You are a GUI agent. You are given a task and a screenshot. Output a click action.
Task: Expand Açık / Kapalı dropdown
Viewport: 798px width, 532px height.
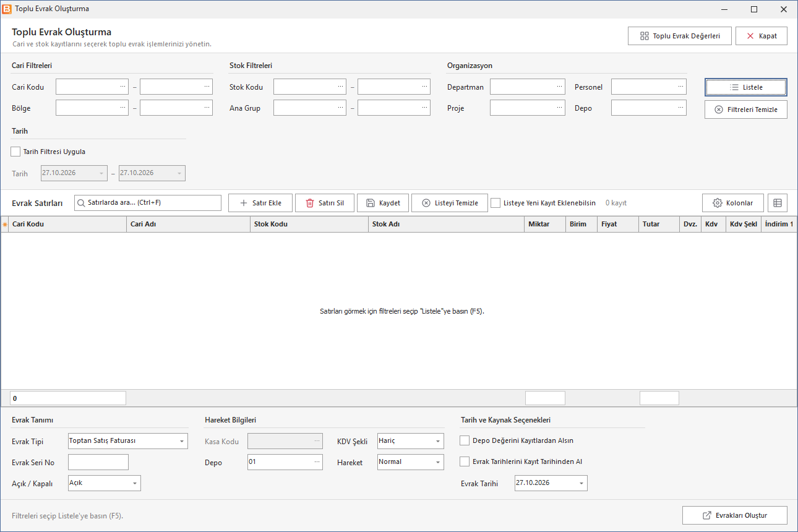coord(135,483)
